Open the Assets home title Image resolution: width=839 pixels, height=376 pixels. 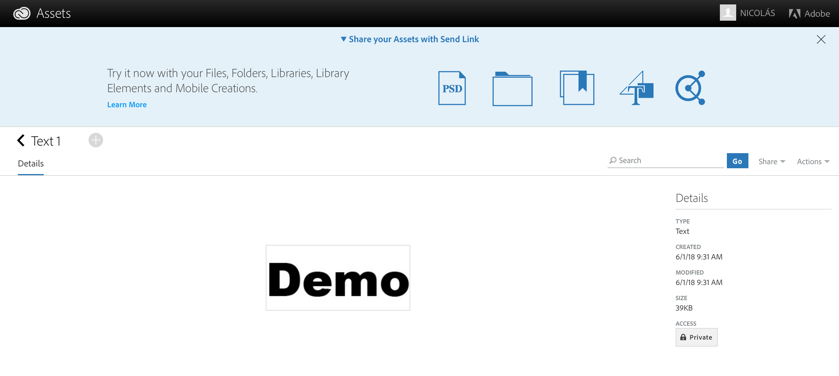pos(54,14)
